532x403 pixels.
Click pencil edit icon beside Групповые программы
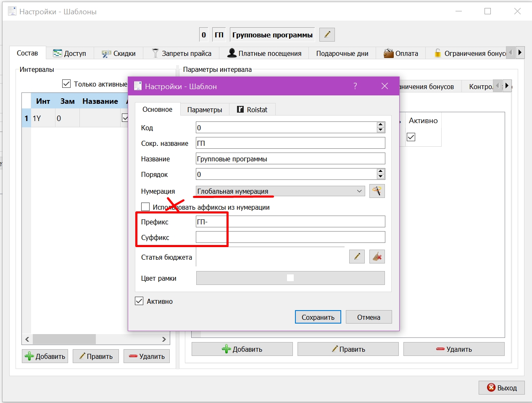[x=327, y=35]
